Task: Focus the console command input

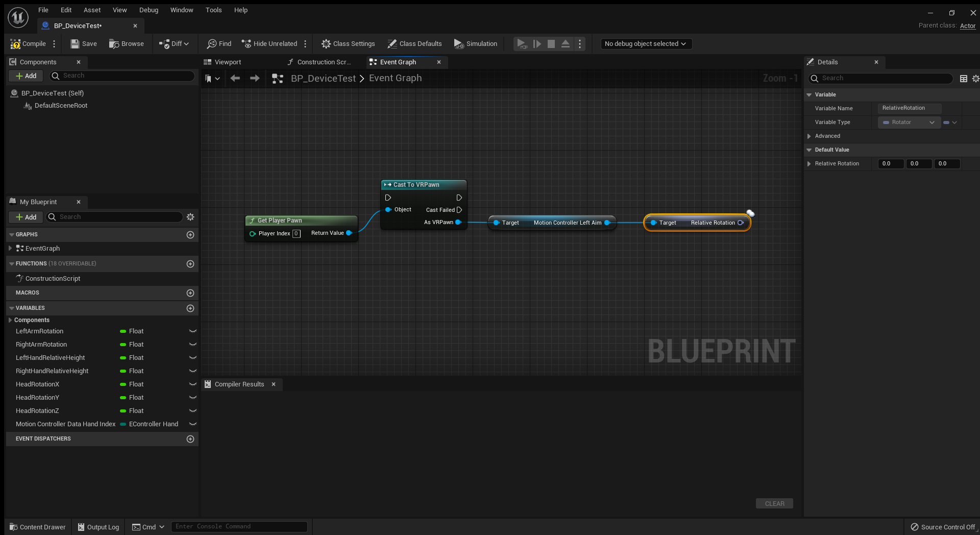Action: (x=239, y=527)
